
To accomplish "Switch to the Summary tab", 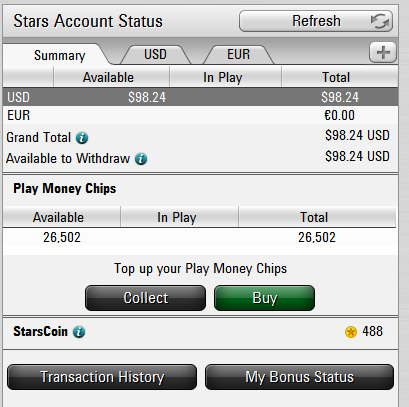I will pyautogui.click(x=59, y=55).
